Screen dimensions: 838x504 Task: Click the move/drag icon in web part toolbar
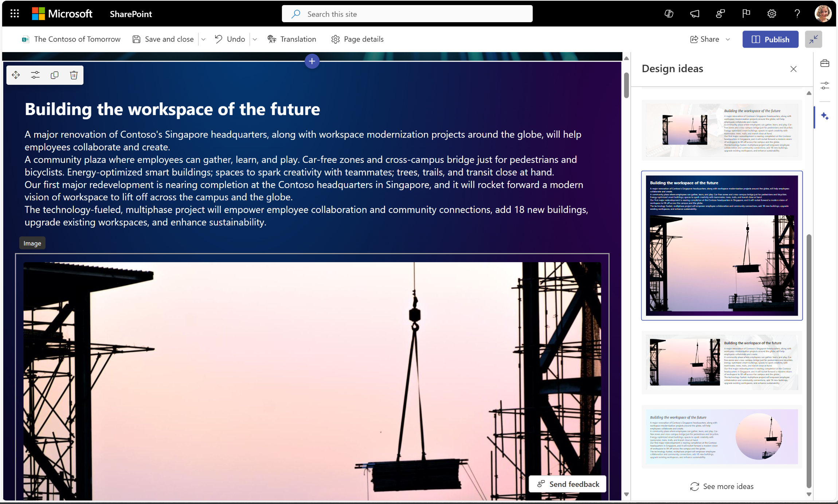tap(16, 75)
